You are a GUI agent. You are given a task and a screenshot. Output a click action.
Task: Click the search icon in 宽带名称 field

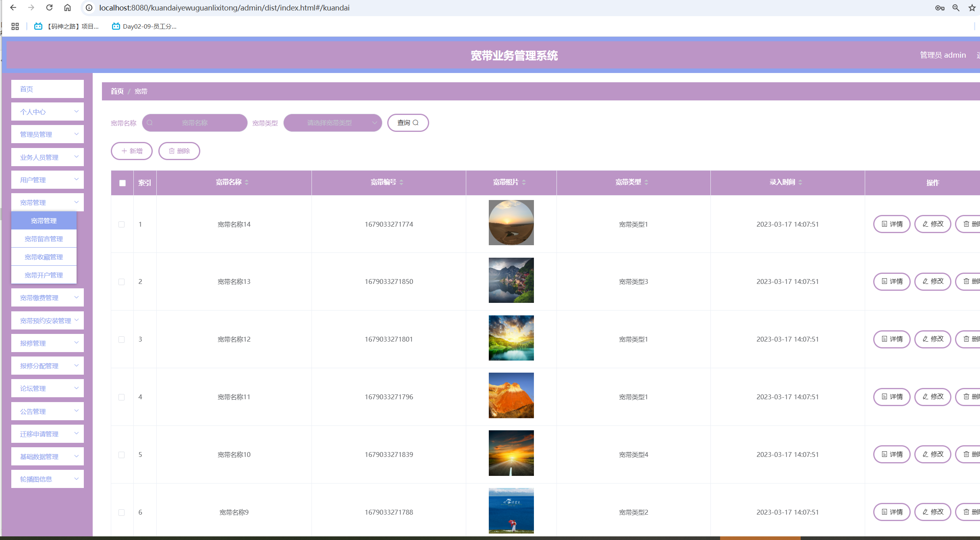tap(150, 123)
